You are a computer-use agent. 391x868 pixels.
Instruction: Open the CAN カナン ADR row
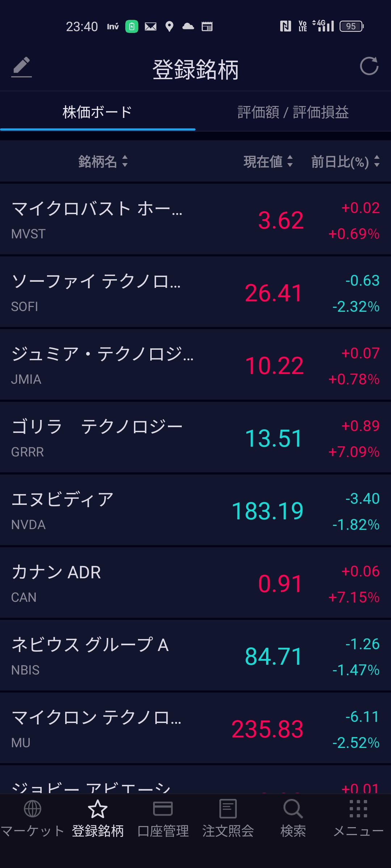click(195, 583)
